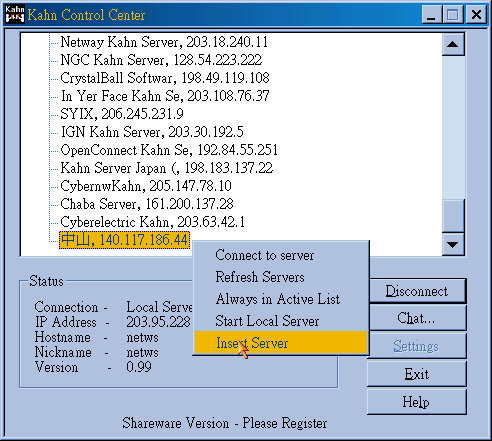
Task: Select In Yer Face Kahn Se server
Action: [165, 96]
